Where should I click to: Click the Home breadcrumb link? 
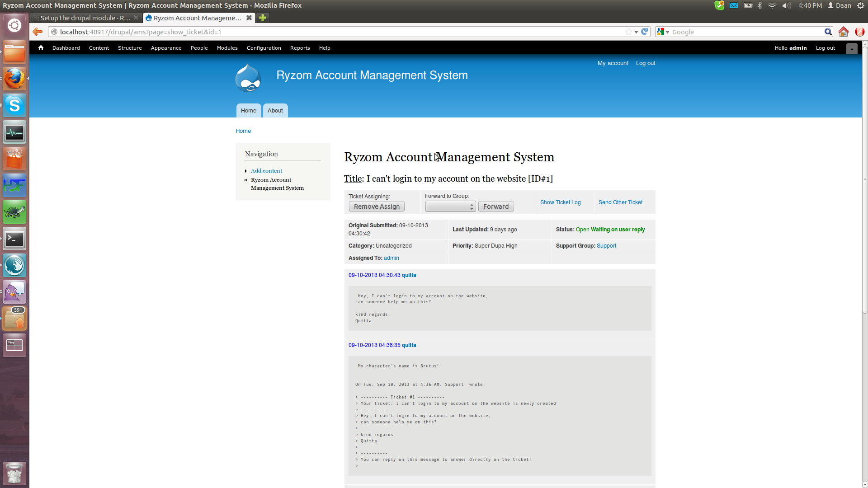[243, 131]
